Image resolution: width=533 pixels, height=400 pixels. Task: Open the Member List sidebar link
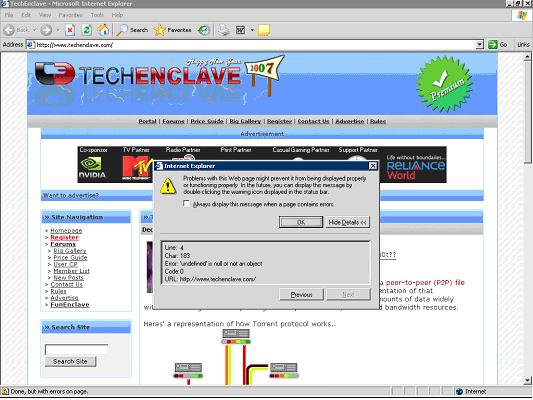72,271
